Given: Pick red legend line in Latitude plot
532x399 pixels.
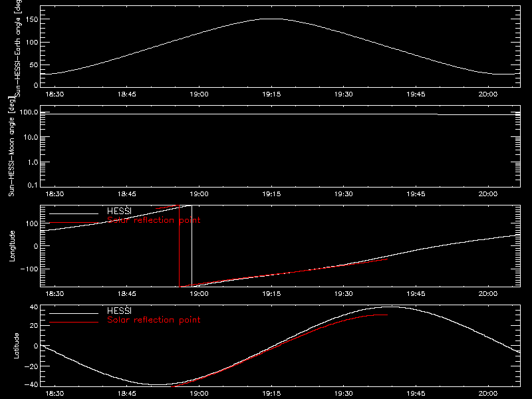Looking at the screenshot, I should 74,322.
